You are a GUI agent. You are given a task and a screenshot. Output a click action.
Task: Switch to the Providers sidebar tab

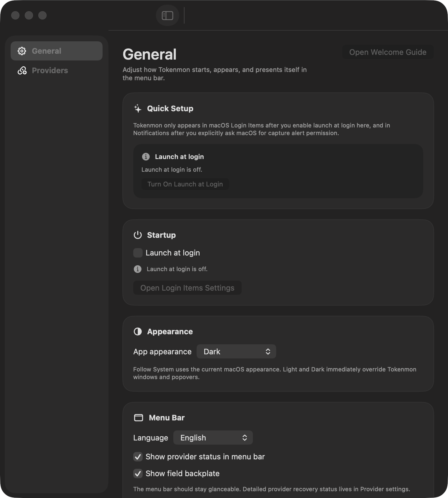[50, 71]
